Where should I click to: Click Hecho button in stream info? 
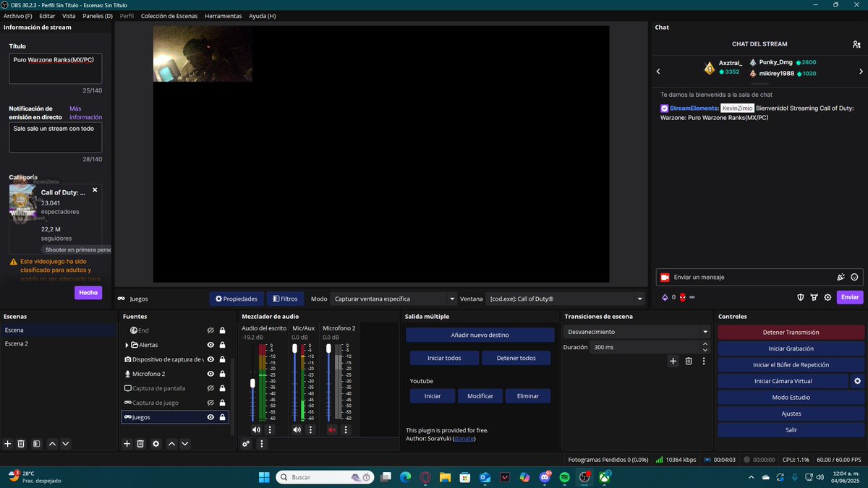(88, 293)
